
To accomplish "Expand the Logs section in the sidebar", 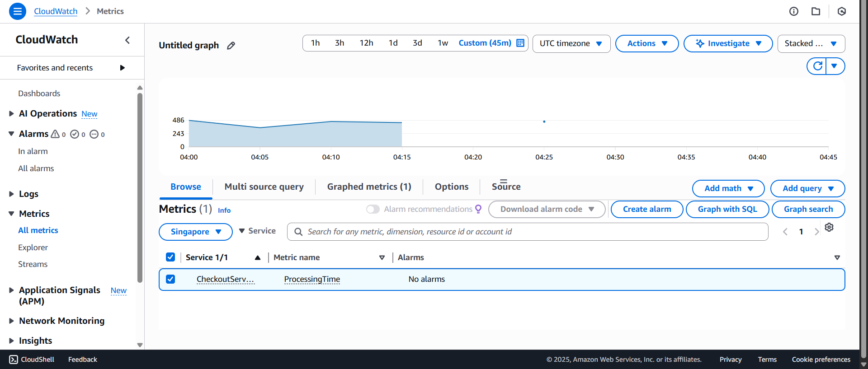I will (x=12, y=194).
